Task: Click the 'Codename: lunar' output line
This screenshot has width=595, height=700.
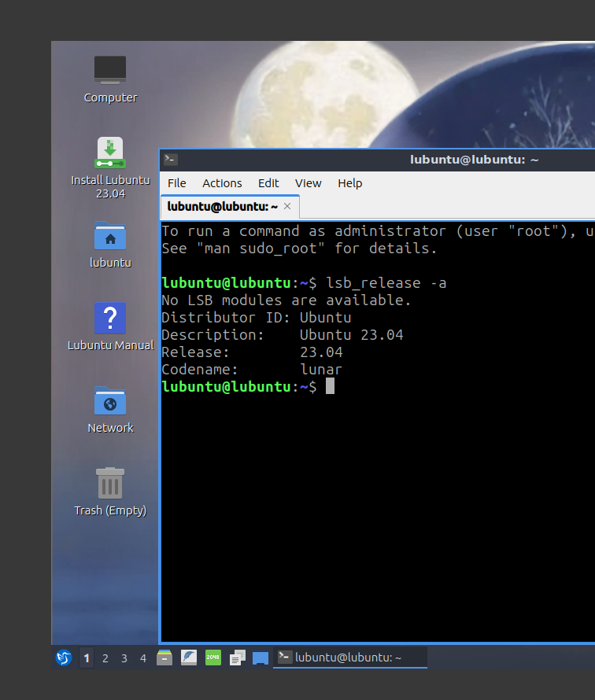Action: click(252, 370)
